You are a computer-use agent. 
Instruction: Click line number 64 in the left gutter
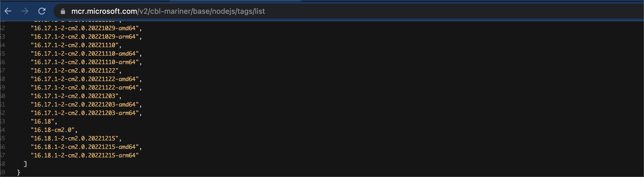3,130
